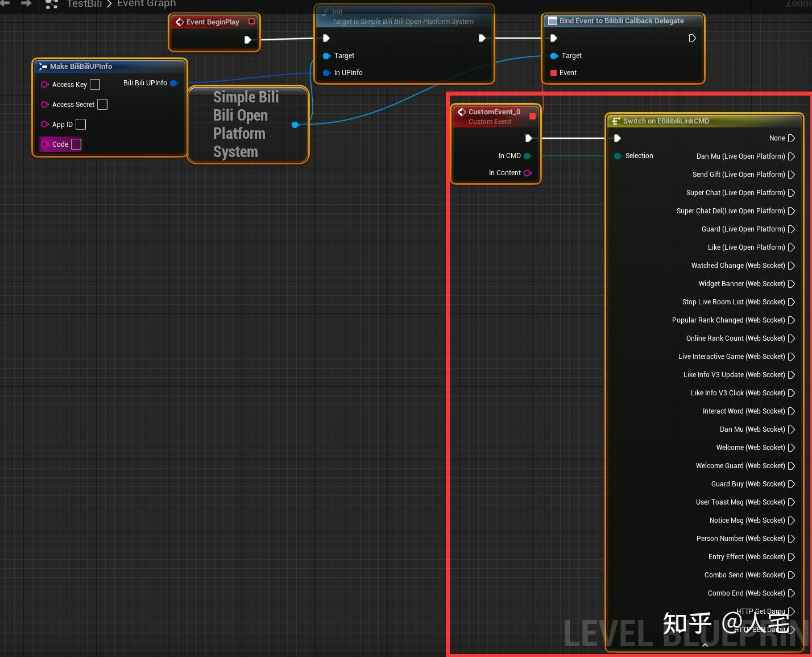Viewport: 812px width, 657px height.
Task: Click the In UPInfo input pin
Action: [327, 73]
